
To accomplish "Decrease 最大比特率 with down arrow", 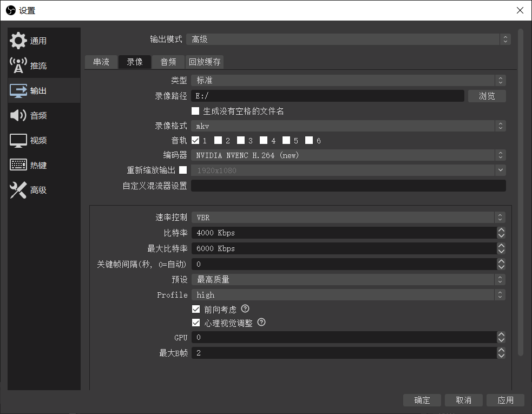I will (501, 252).
